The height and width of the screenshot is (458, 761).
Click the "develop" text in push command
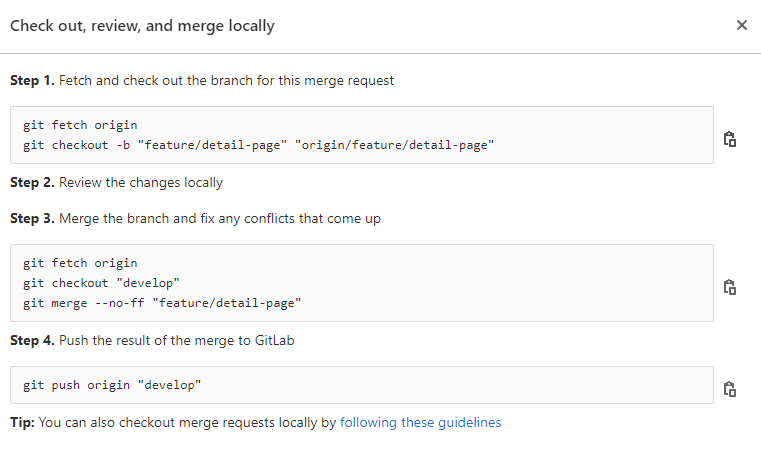(x=169, y=385)
